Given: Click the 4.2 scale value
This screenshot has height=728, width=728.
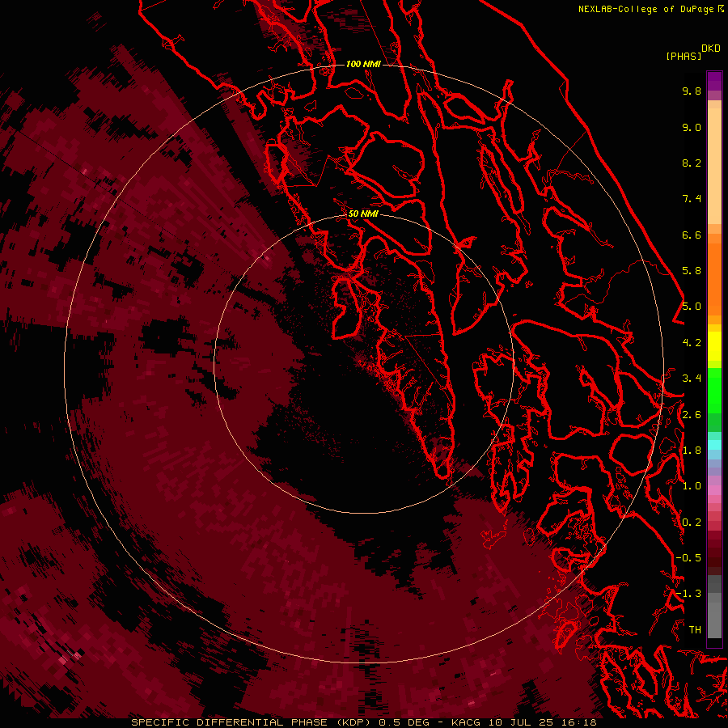Looking at the screenshot, I should pos(692,343).
